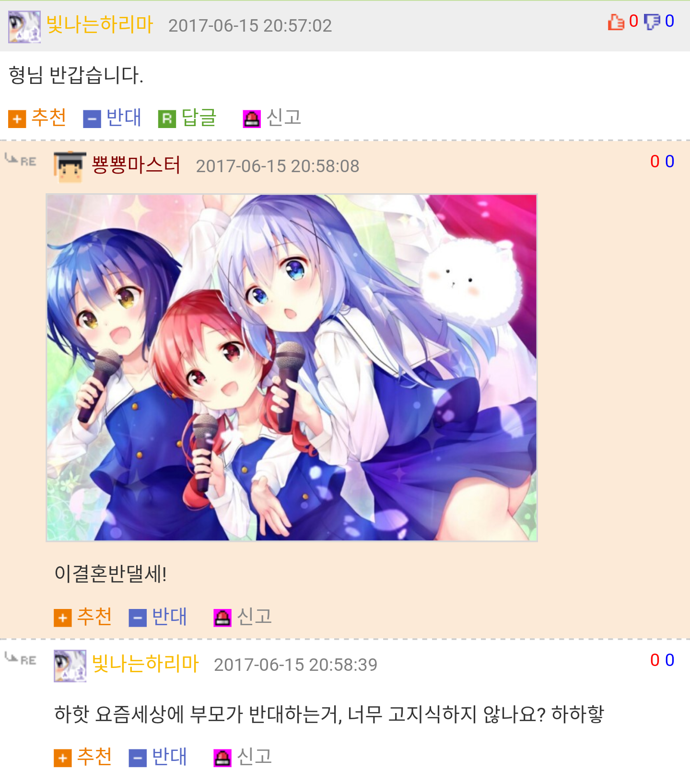Click the blue minus 반대 icon on first comment

pyautogui.click(x=92, y=119)
